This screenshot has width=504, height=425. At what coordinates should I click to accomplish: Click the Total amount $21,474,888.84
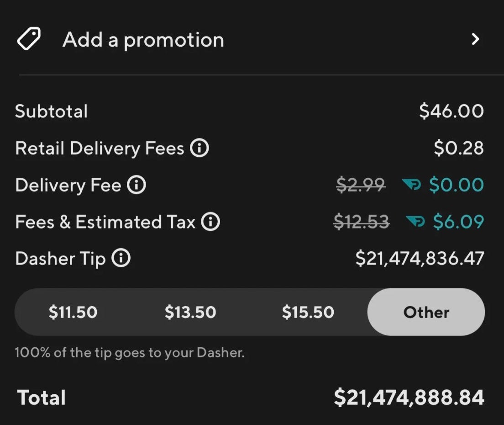click(x=409, y=397)
